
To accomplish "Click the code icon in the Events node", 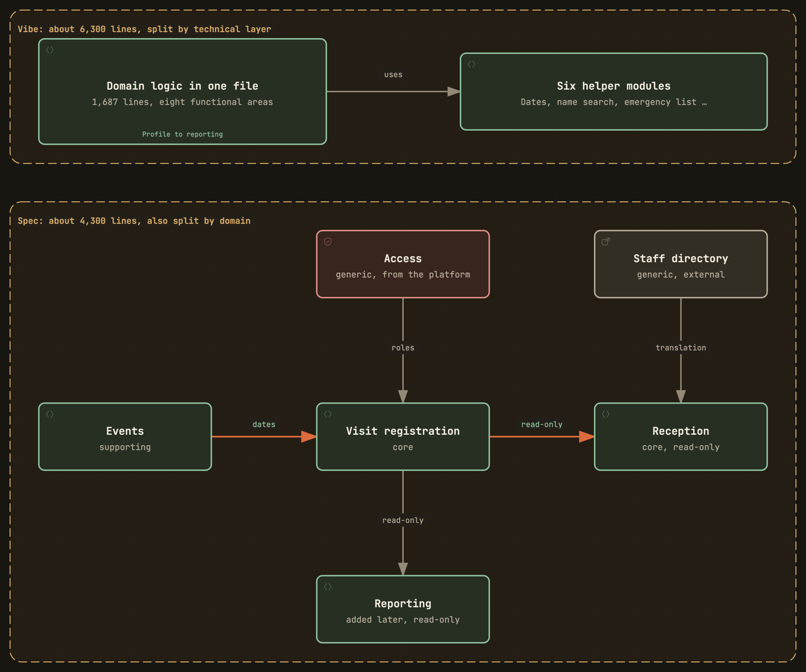I will 50,414.
